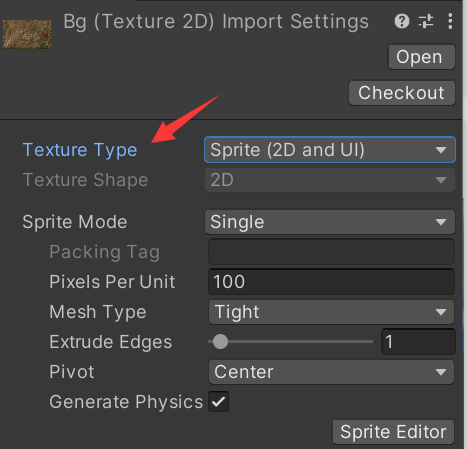Click the Packing Tag text field

(x=331, y=252)
